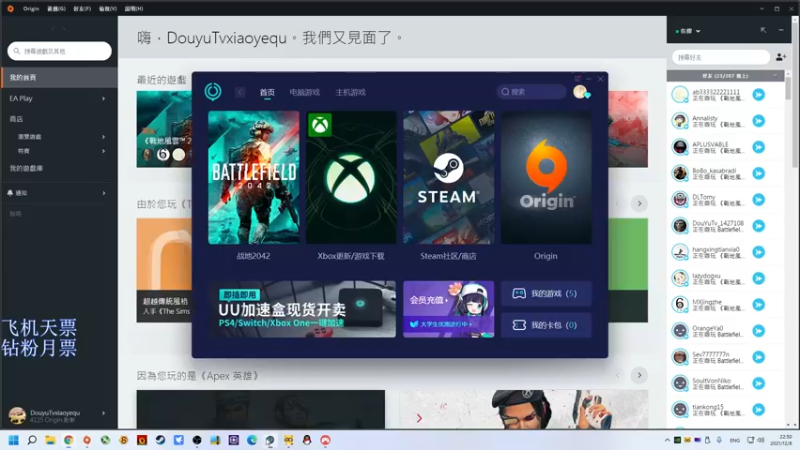The height and width of the screenshot is (450, 800).
Task: Open 我的游戏 (5) button
Action: (546, 293)
